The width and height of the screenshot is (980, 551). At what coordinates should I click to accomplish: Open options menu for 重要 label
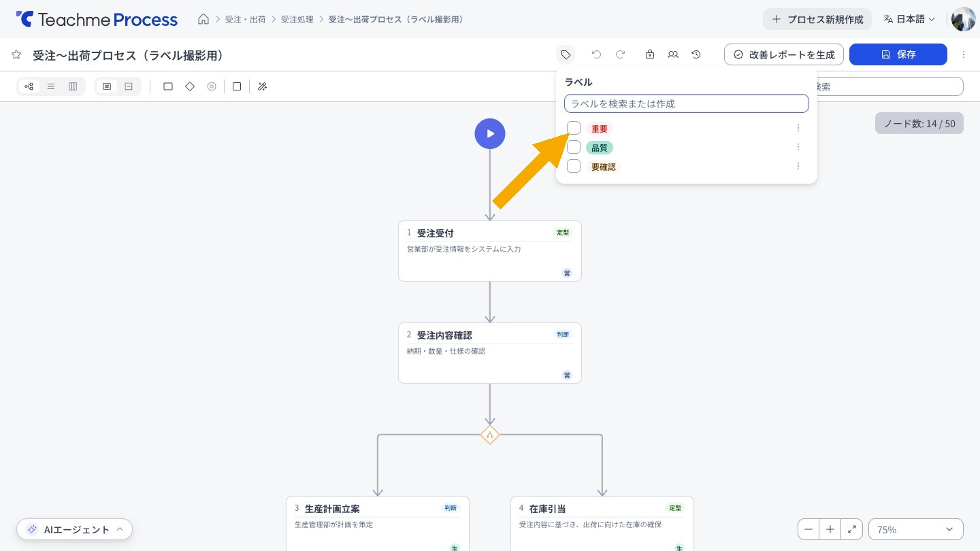coord(798,128)
